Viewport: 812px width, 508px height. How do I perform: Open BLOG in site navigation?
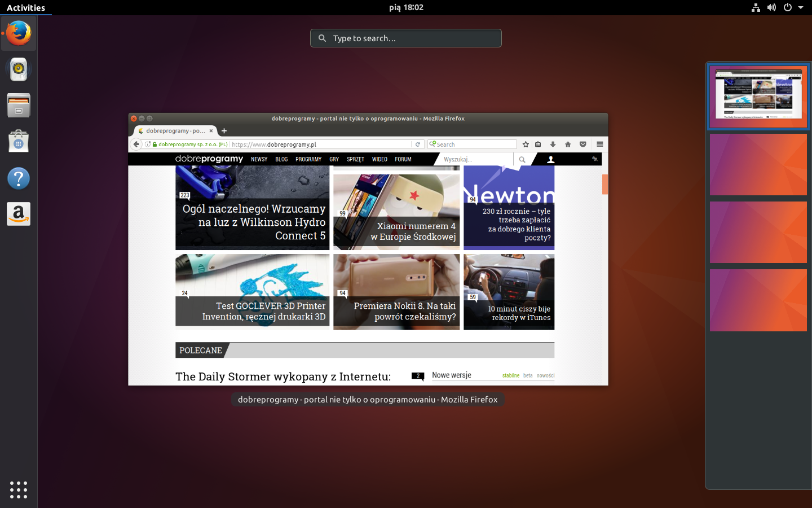tap(281, 160)
